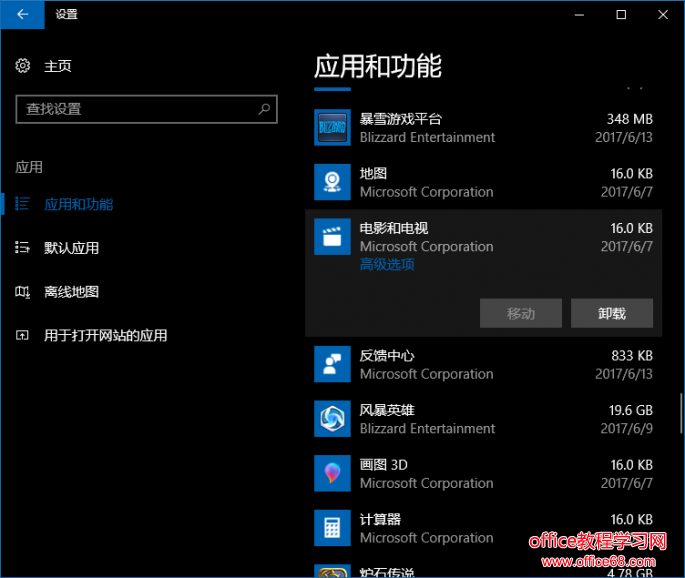Select the 默认应用 sidebar icon
The image size is (685, 578).
[22, 247]
